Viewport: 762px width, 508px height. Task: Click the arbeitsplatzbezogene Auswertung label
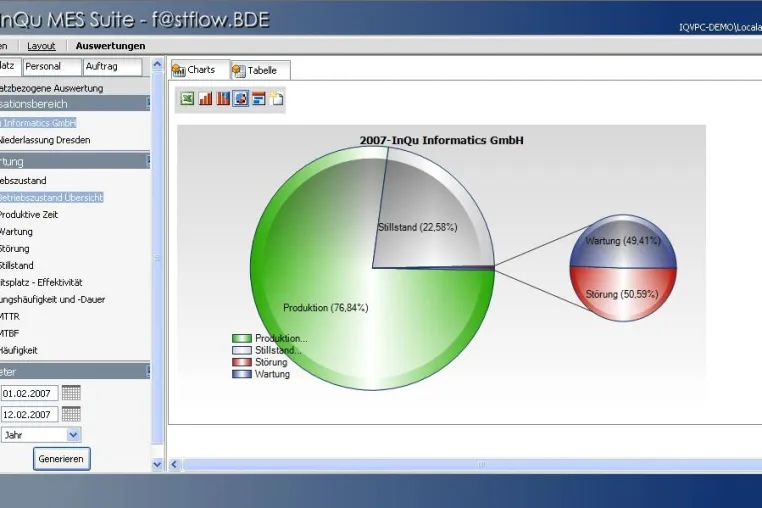(52, 88)
